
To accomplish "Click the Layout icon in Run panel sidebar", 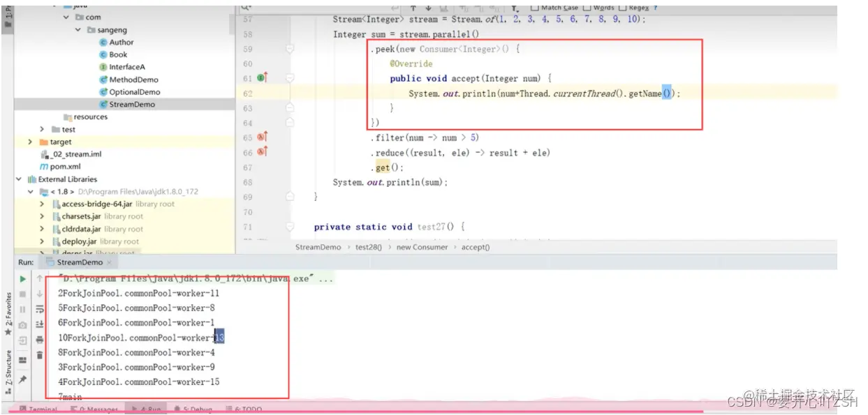I will 23,360.
